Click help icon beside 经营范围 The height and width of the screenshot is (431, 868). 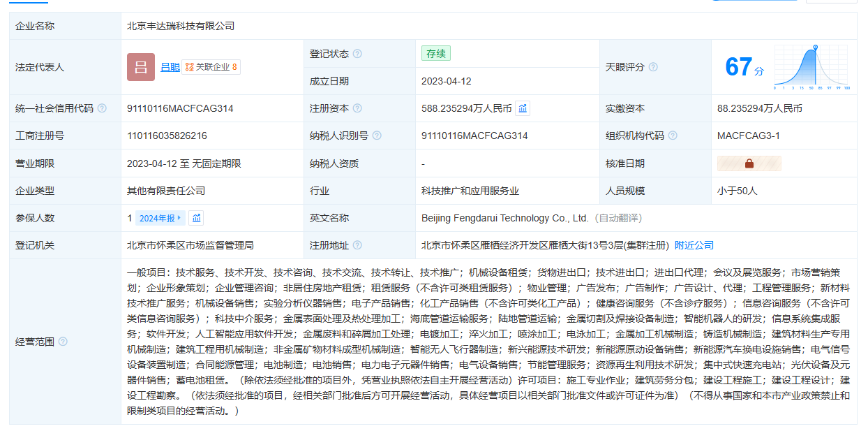click(x=63, y=342)
